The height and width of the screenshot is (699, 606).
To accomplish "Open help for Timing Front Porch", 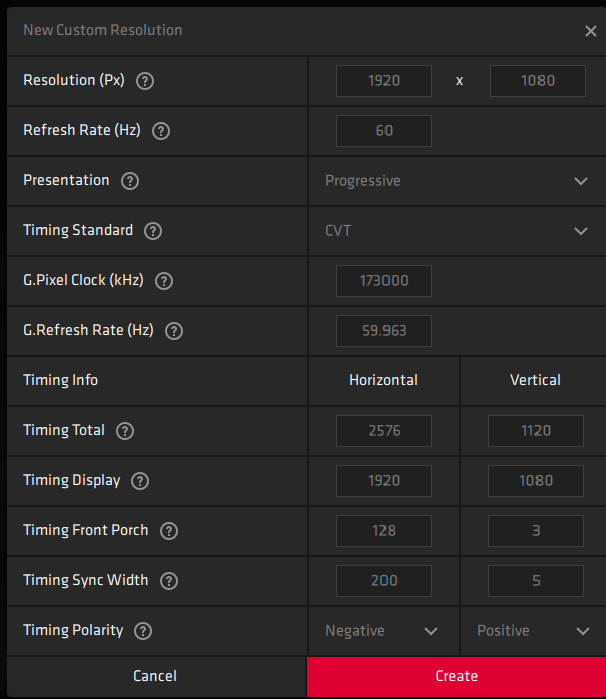I will pyautogui.click(x=168, y=531).
